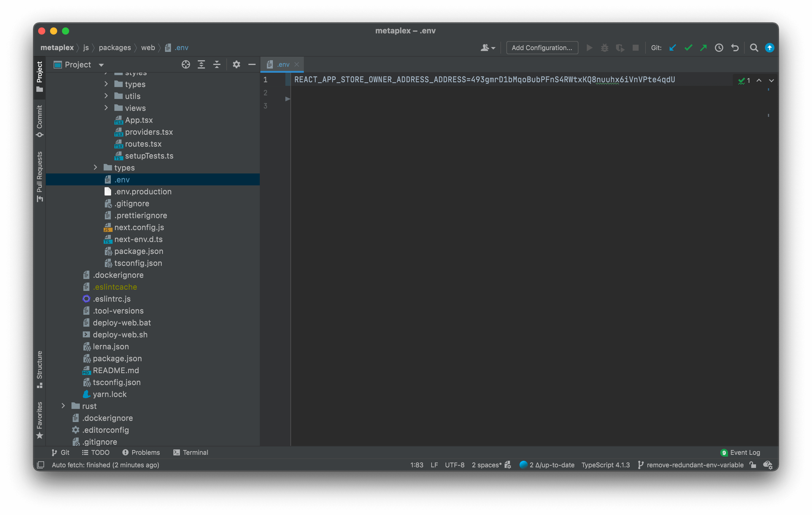Expand the rust folder
812x515 pixels.
coord(63,406)
